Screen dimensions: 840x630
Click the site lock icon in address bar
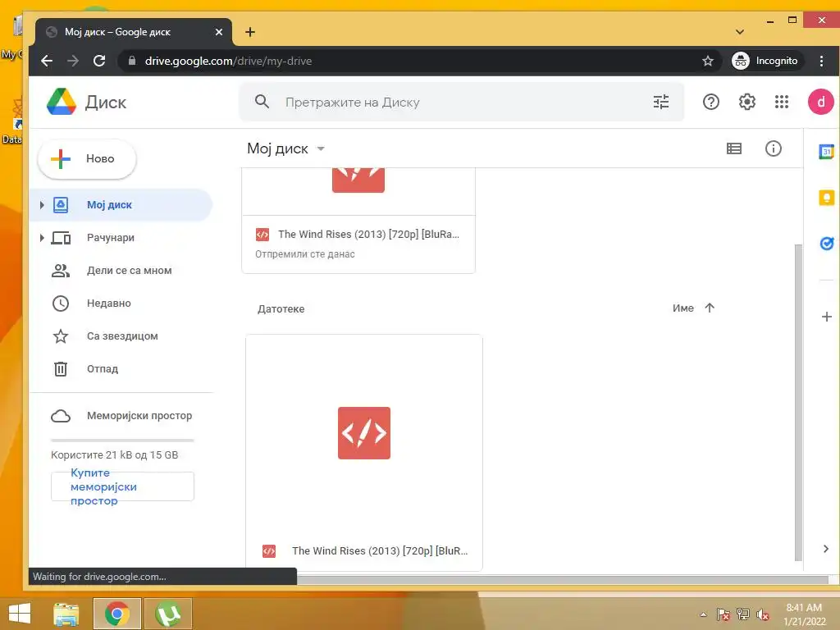pyautogui.click(x=132, y=61)
